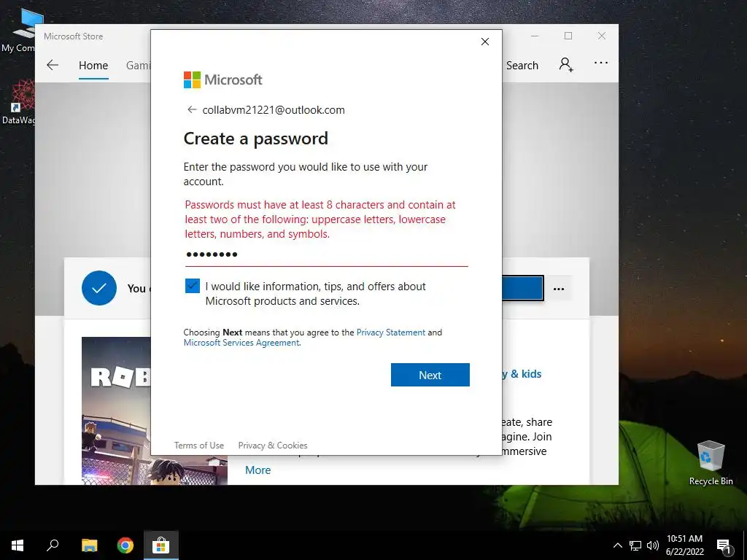Click Search in the Microsoft Store
This screenshot has height=560, width=747.
coord(522,66)
